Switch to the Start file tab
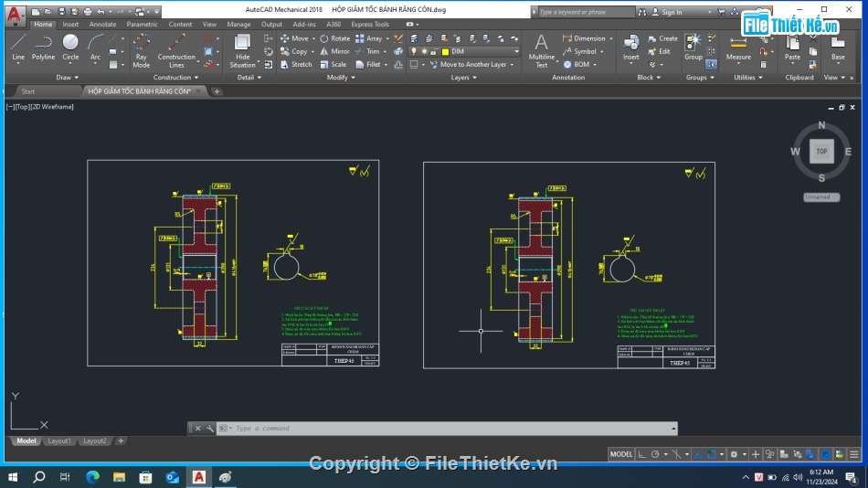Image resolution: width=868 pixels, height=488 pixels. [x=27, y=91]
